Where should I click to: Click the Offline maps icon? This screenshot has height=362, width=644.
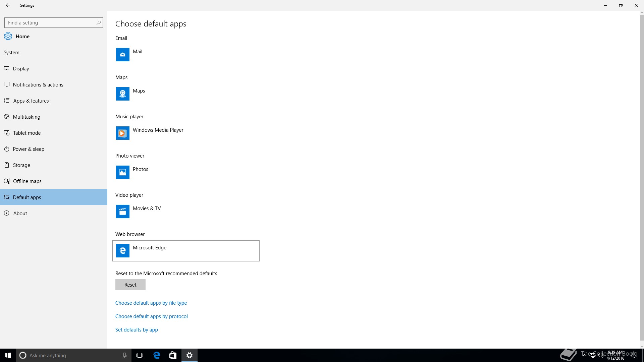pos(6,181)
